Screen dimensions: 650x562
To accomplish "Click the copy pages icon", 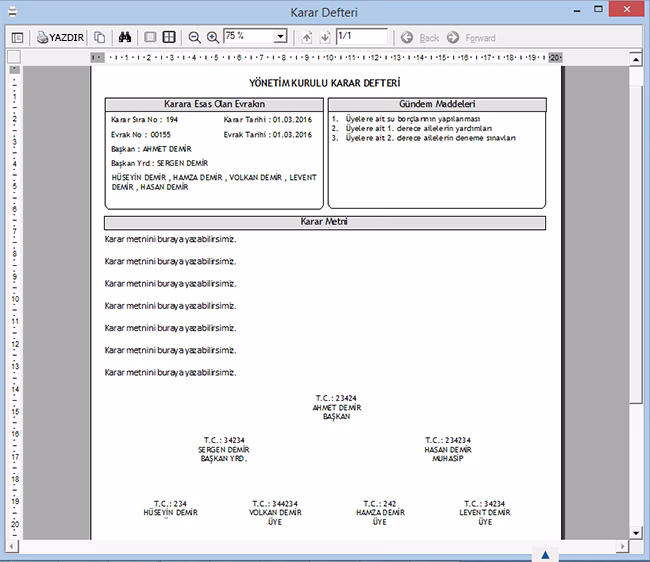I will click(x=99, y=38).
